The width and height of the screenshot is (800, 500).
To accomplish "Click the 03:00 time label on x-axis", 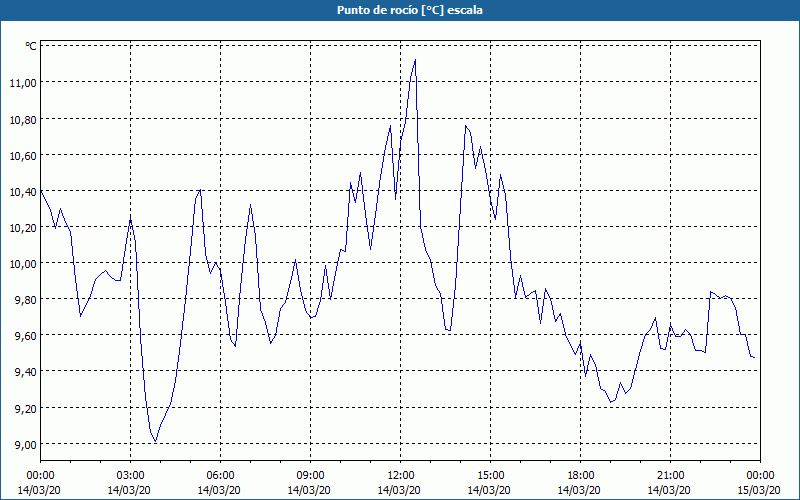I will (x=130, y=476).
